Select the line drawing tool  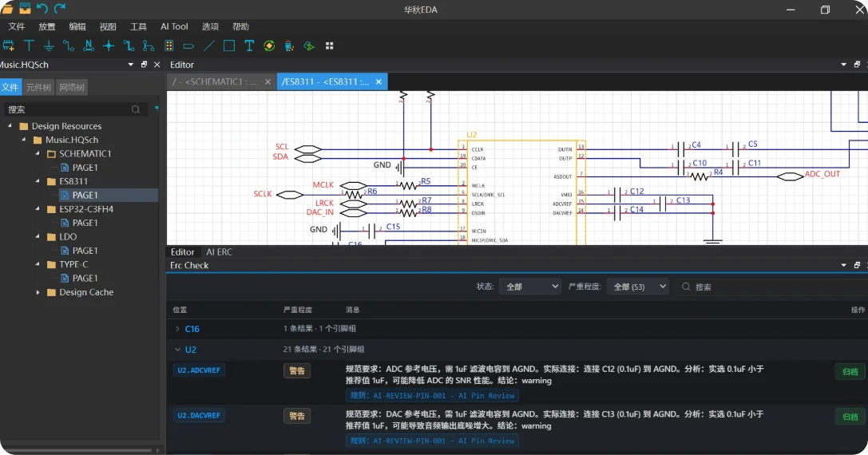[209, 46]
